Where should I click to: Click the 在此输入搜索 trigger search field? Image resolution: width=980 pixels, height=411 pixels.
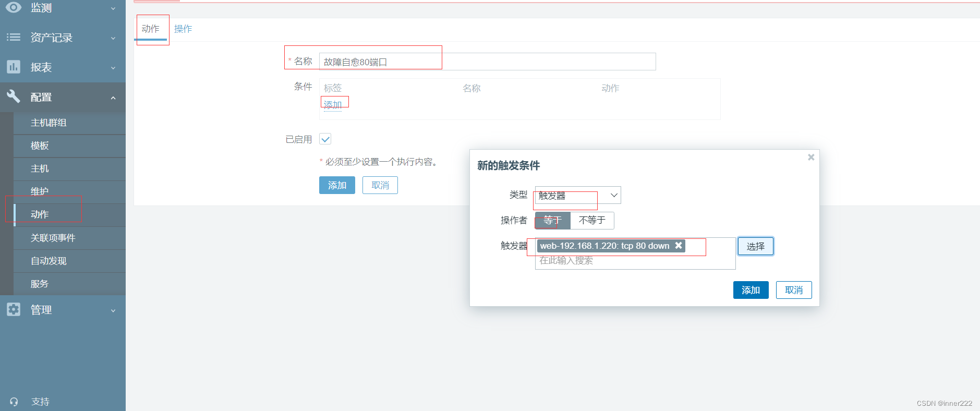click(x=635, y=260)
